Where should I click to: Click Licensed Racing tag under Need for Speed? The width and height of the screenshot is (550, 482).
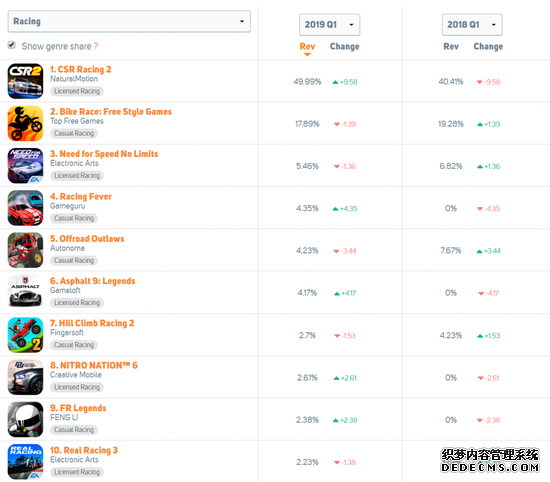(x=77, y=175)
